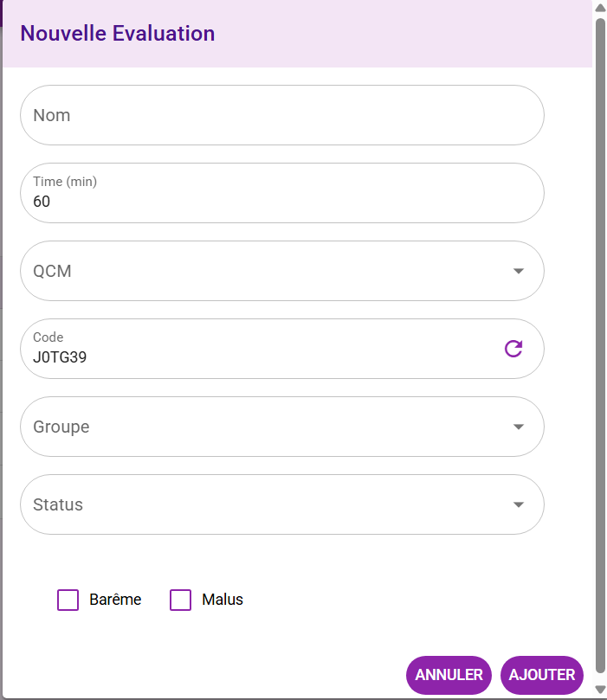
Task: Enable the Barême checkbox
Action: pyautogui.click(x=68, y=600)
